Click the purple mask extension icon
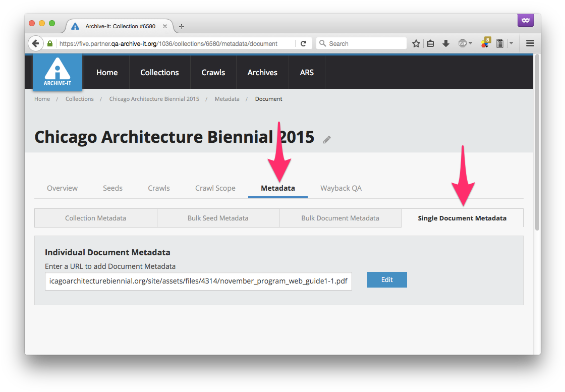Screen dimensions: 565x392 (526, 20)
